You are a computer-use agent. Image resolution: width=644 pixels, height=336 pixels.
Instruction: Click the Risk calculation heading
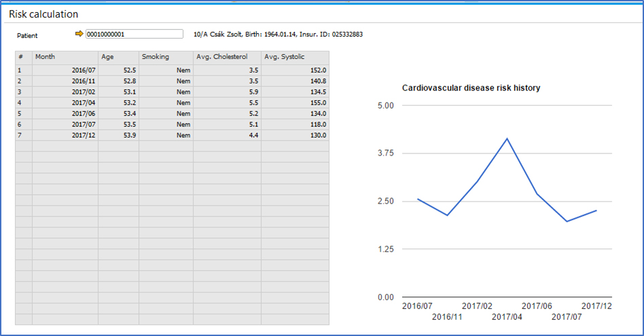click(43, 14)
